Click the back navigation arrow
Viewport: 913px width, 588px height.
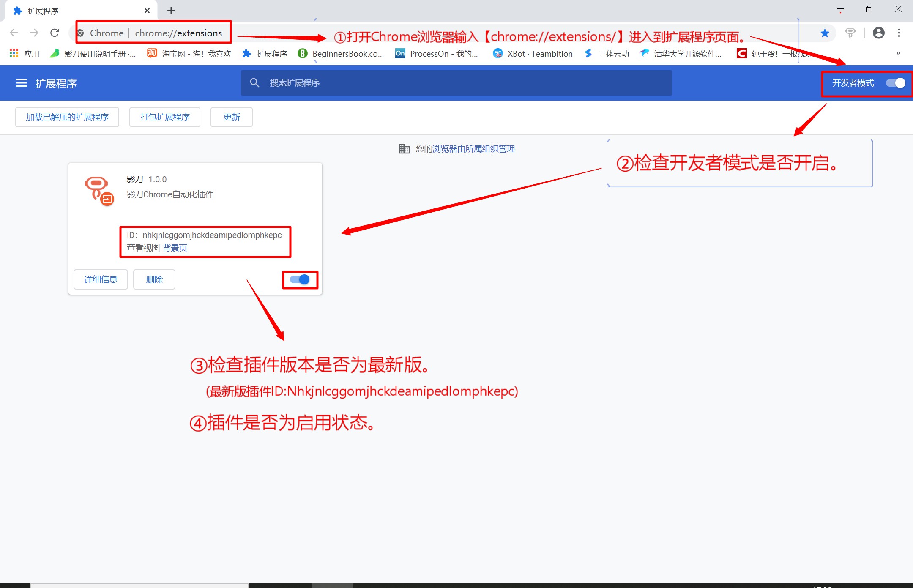click(x=14, y=33)
